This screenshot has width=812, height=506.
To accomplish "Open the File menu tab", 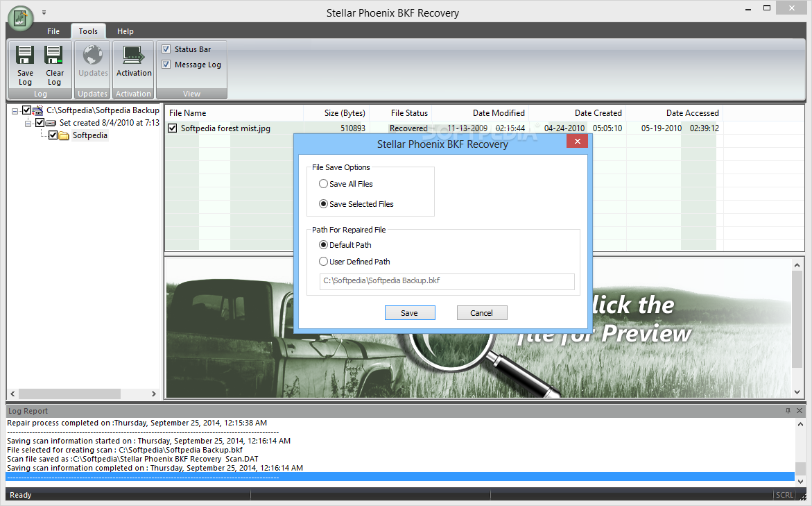I will (53, 31).
